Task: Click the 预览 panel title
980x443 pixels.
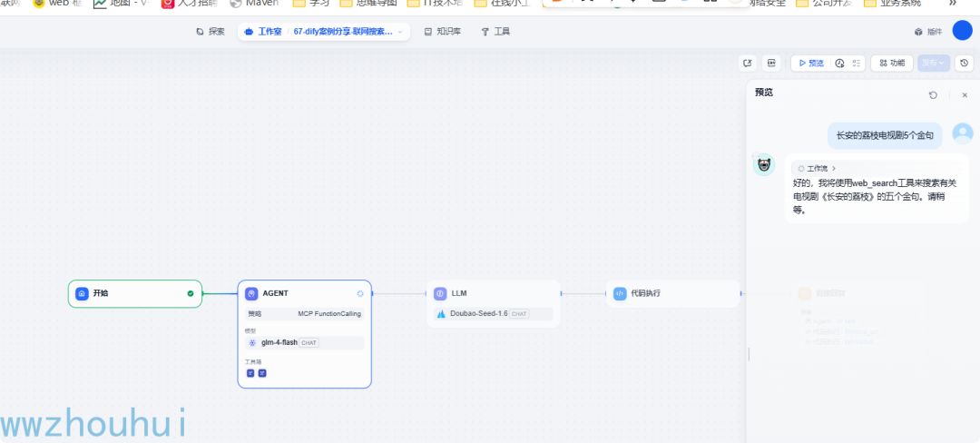Action: [764, 94]
